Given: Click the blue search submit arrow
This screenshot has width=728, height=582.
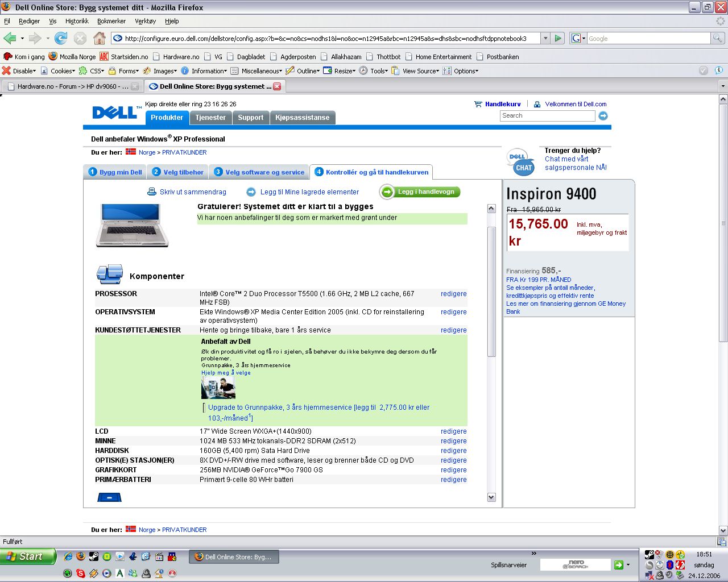Looking at the screenshot, I should 603,116.
